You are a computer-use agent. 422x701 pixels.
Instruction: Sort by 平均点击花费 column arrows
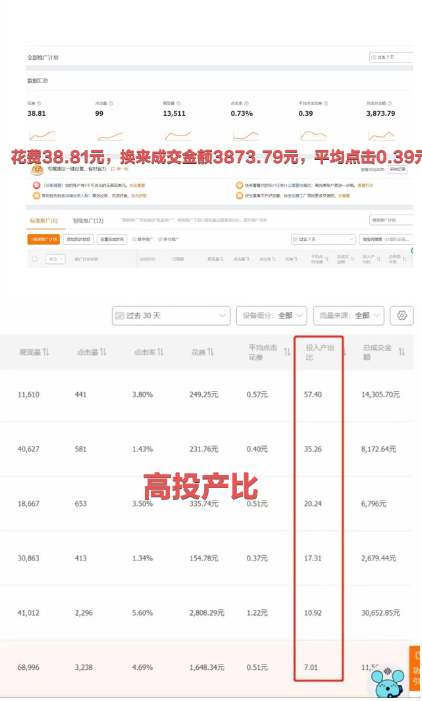[287, 352]
